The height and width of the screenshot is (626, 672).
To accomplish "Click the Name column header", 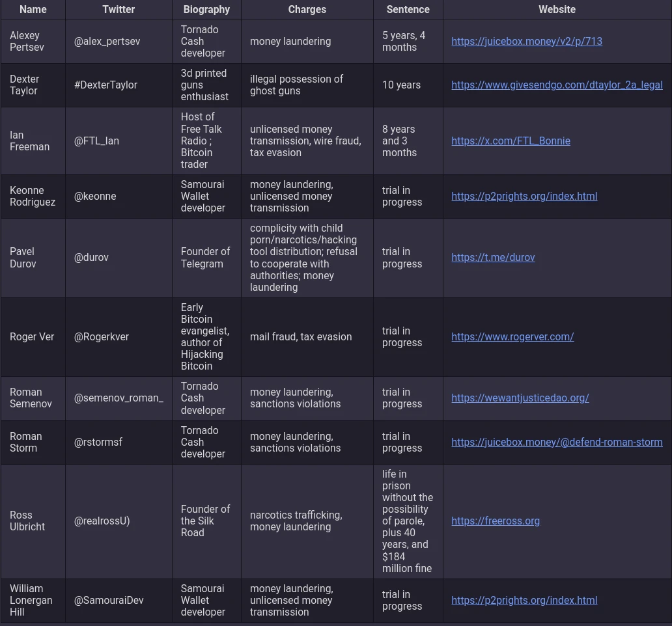I will [33, 10].
